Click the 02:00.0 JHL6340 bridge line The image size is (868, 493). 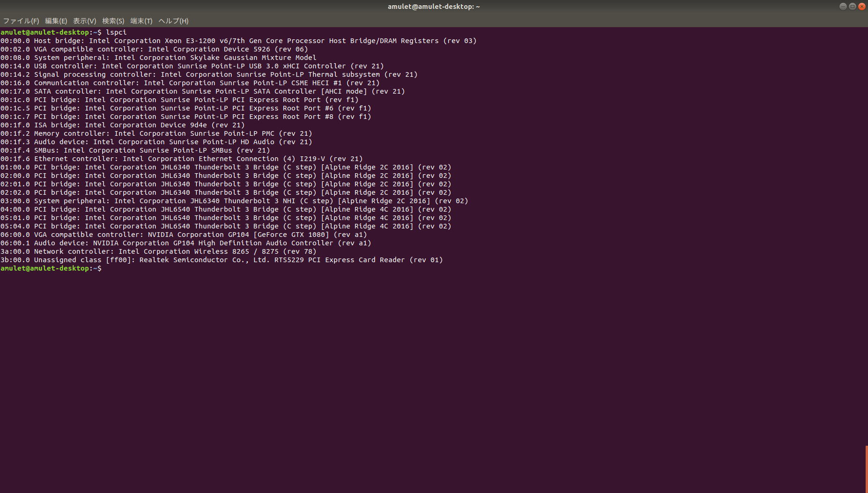226,176
